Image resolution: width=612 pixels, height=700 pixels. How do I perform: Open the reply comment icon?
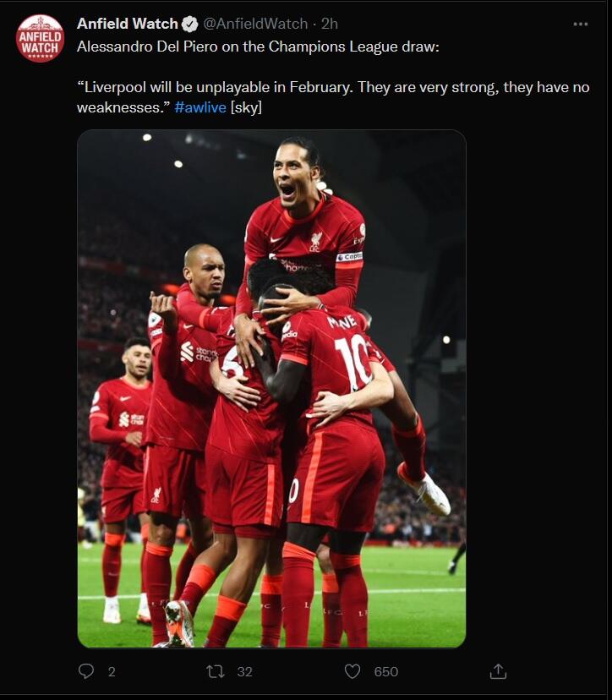tap(86, 671)
